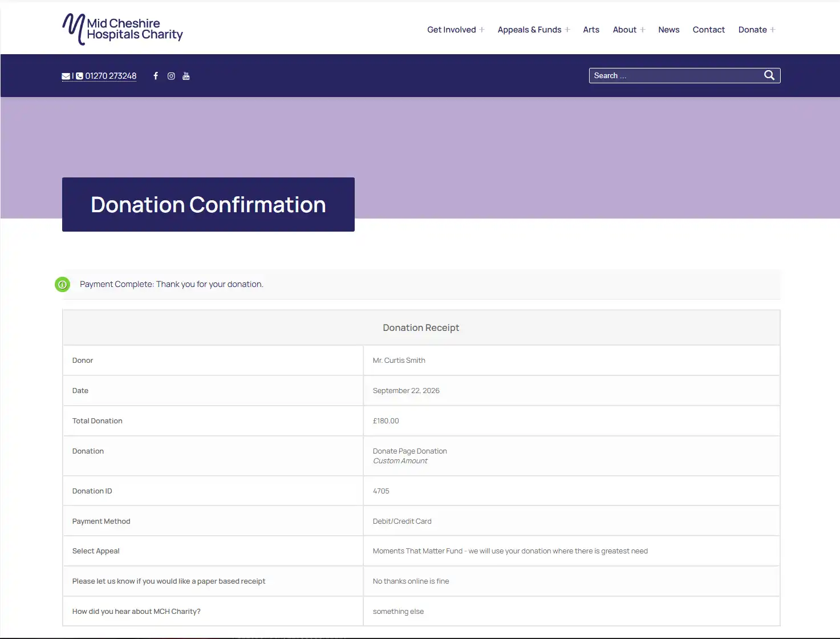Call phone number 01270 273248

[x=111, y=76]
